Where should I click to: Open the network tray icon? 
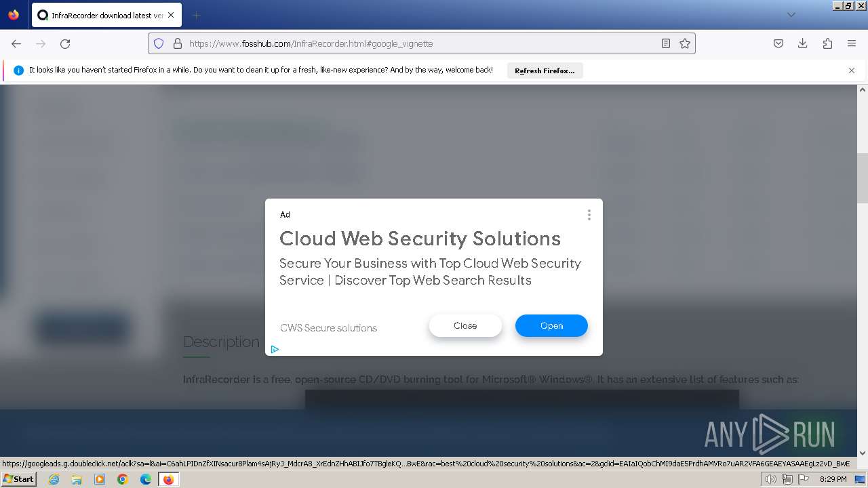[x=787, y=479]
